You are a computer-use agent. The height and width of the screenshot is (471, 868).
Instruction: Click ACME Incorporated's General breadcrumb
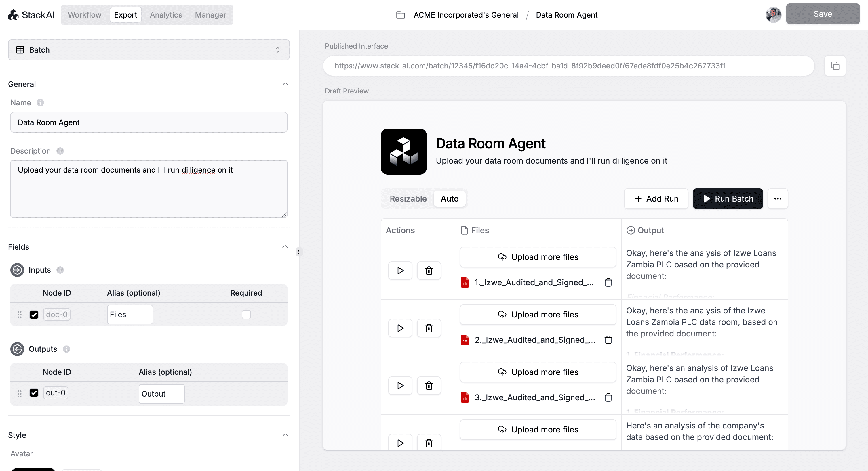466,15
